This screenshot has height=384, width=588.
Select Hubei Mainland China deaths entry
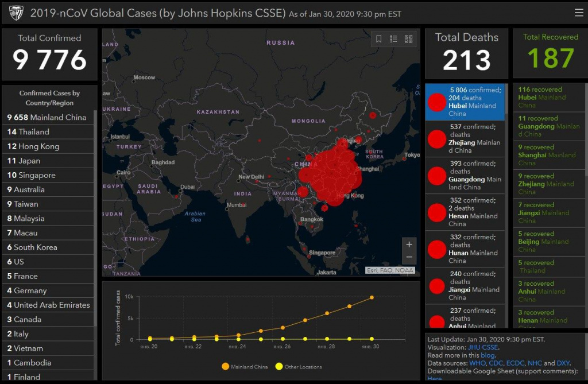[x=465, y=102]
